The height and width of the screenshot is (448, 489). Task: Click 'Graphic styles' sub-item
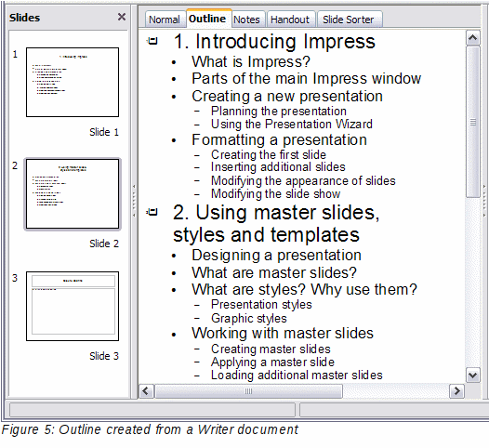(x=249, y=318)
